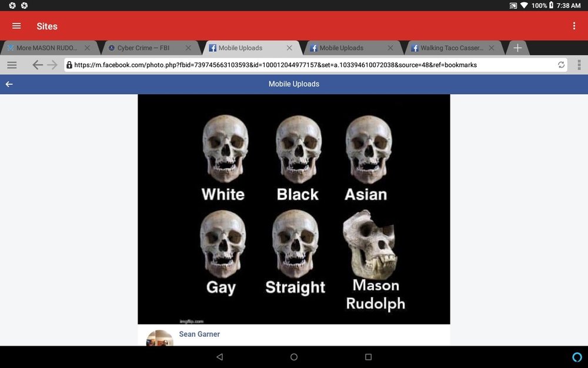Open the new tab with the plus button
Screen dimensions: 588x368
pyautogui.click(x=517, y=48)
